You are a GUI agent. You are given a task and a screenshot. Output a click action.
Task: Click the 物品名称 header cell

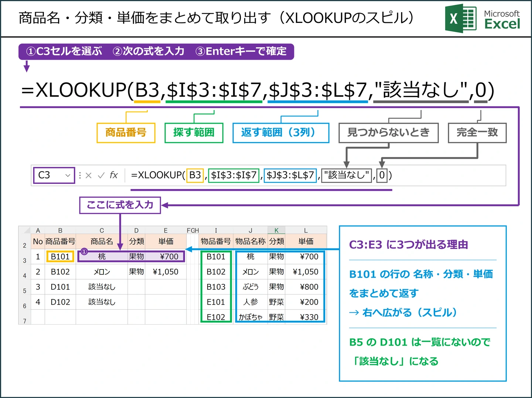click(250, 241)
